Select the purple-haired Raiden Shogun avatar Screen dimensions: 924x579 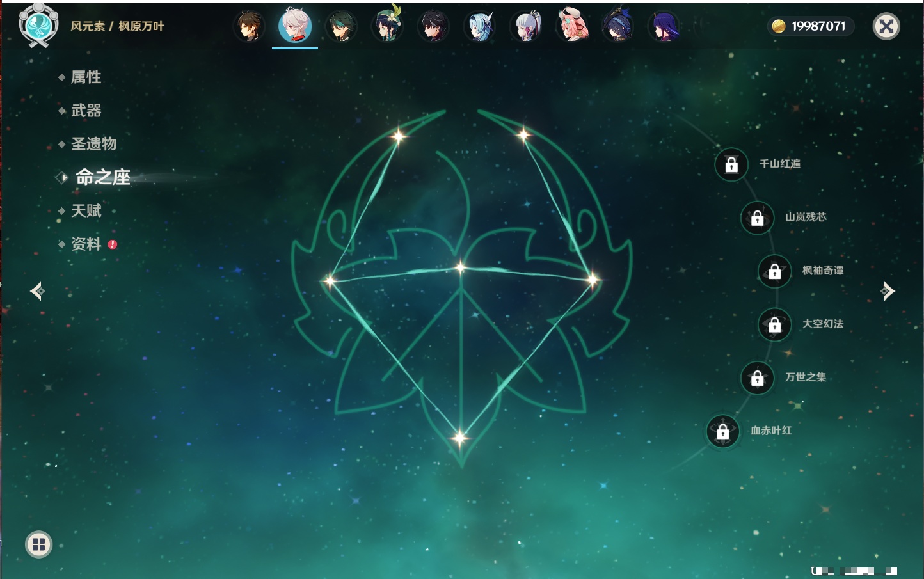(x=664, y=27)
